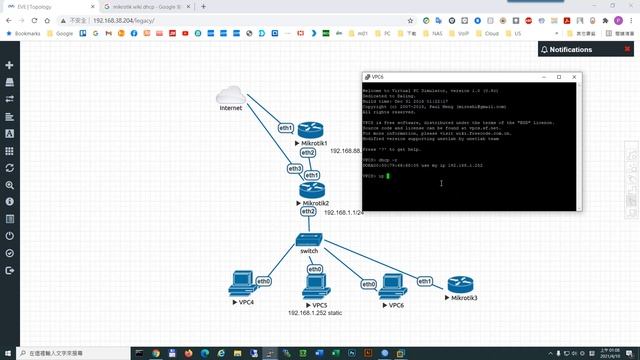Click the address bar showing 192.168.38.204/legacy/
640x360 pixels.
click(237, 20)
